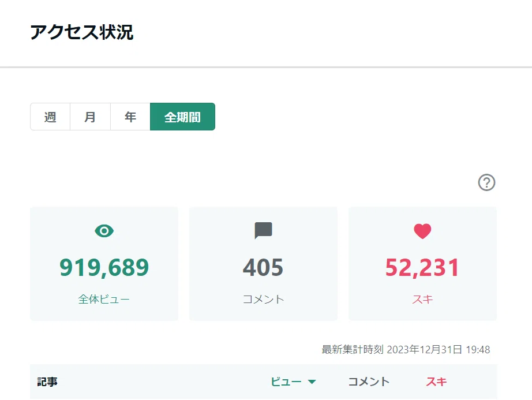The width and height of the screenshot is (532, 400).
Task: Select the 全期間 tab
Action: pos(182,117)
